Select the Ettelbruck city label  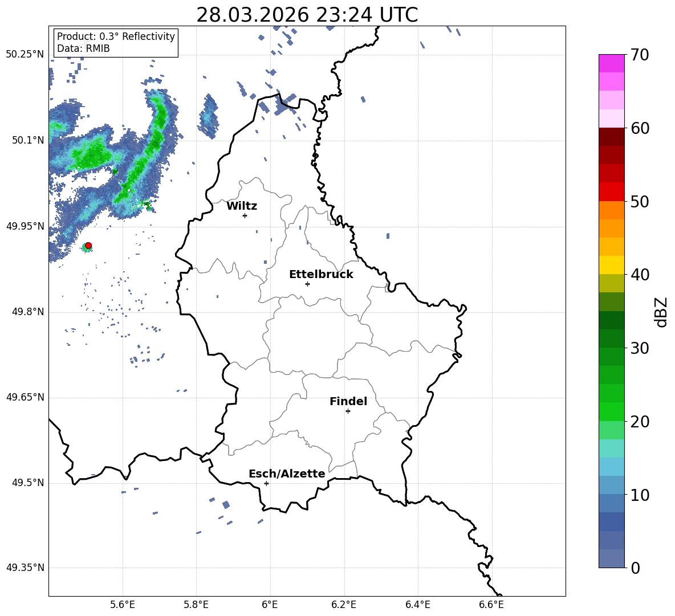click(x=321, y=275)
